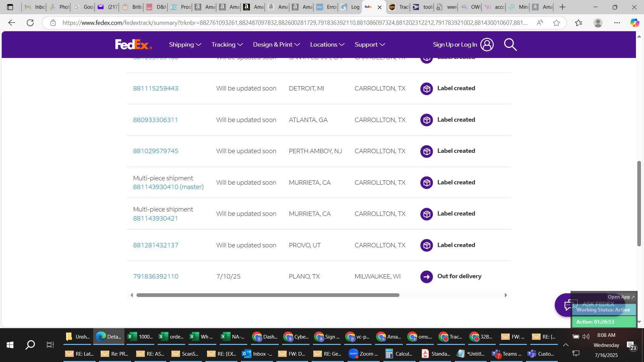Screen dimensions: 644x362
Task: Open tracking number 881143930421
Action: (156, 219)
